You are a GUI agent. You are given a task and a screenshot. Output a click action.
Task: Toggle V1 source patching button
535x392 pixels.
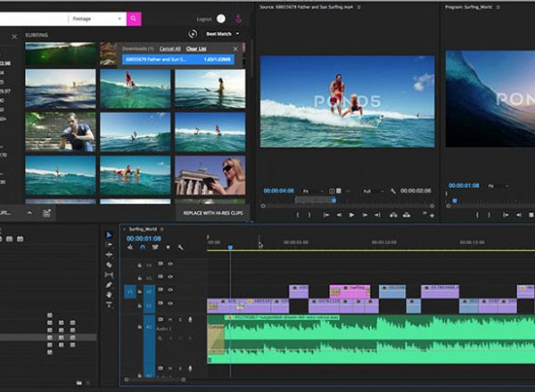coord(129,292)
